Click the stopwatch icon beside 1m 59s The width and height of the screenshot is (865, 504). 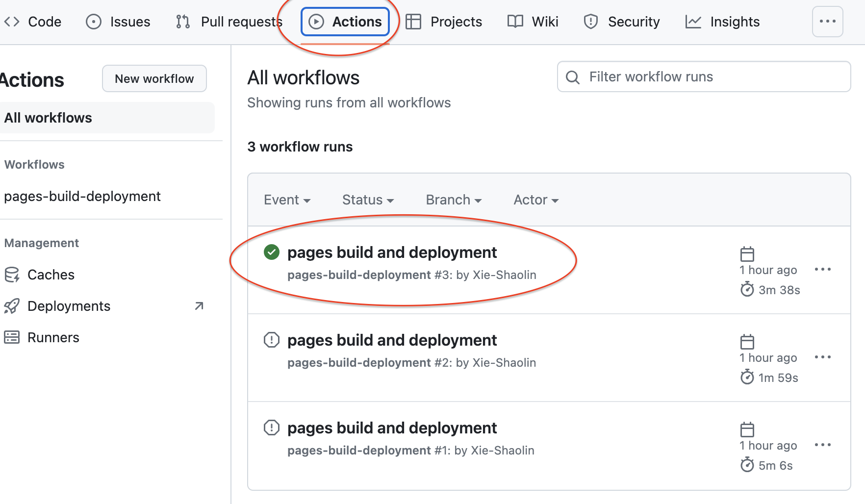(747, 377)
